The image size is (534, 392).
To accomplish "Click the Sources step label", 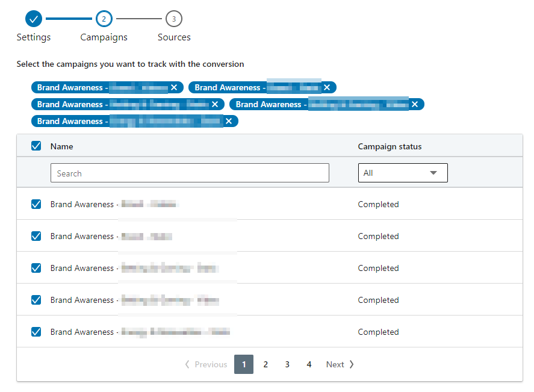I will (x=174, y=37).
